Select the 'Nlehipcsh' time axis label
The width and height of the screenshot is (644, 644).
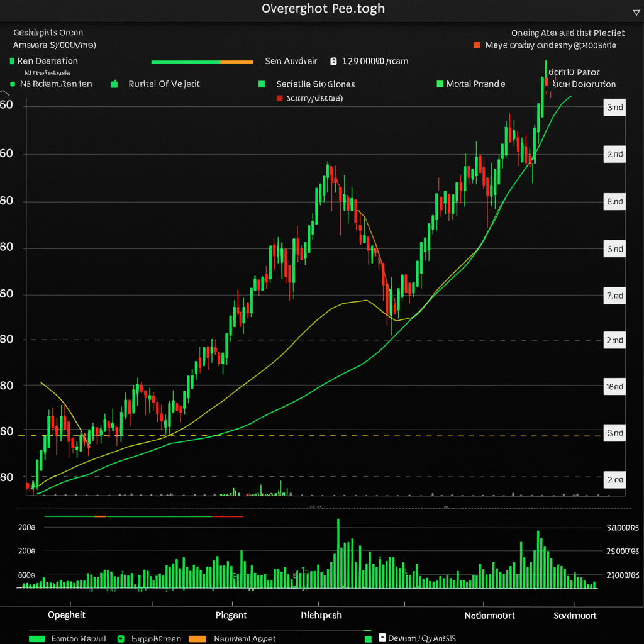pyautogui.click(x=321, y=615)
